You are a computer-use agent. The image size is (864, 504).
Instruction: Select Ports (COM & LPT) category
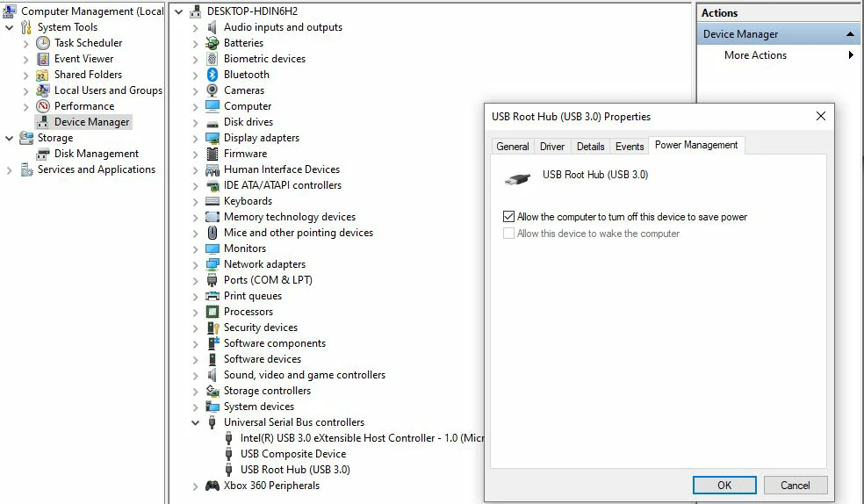click(268, 280)
